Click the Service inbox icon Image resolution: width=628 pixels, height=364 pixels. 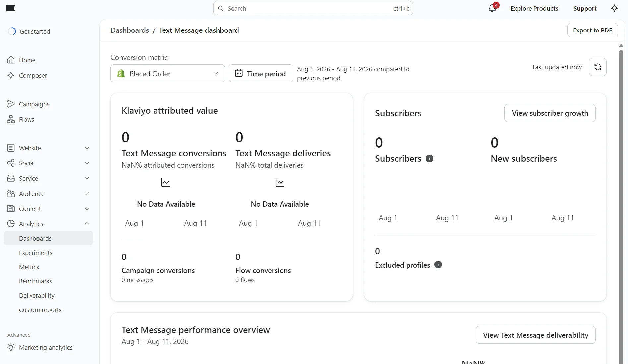tap(11, 178)
